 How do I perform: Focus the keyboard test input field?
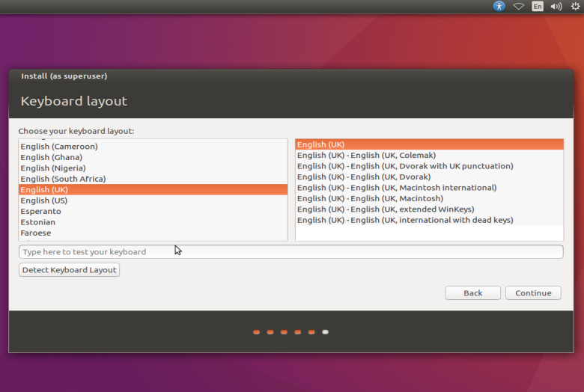291,251
